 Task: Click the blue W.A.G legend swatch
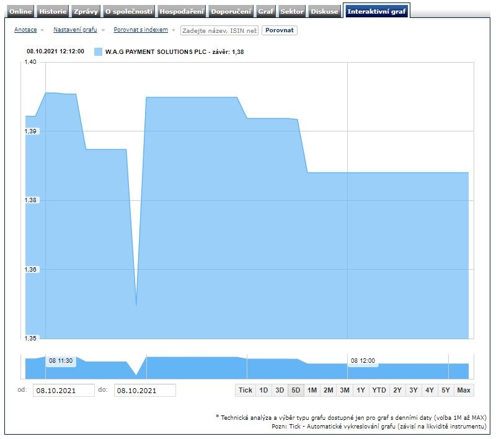pyautogui.click(x=98, y=53)
